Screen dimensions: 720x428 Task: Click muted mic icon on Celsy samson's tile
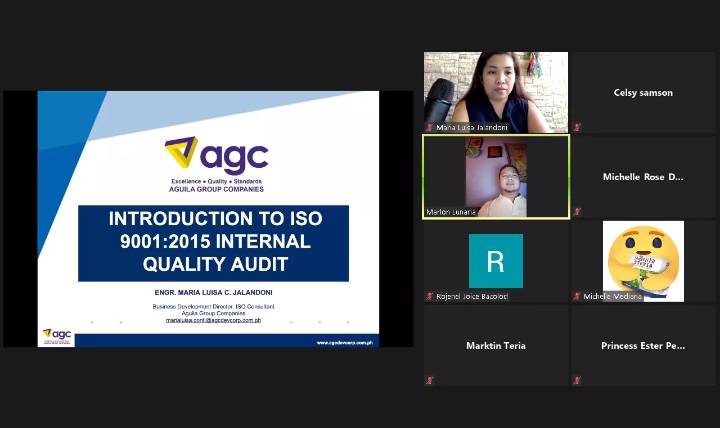pyautogui.click(x=577, y=128)
